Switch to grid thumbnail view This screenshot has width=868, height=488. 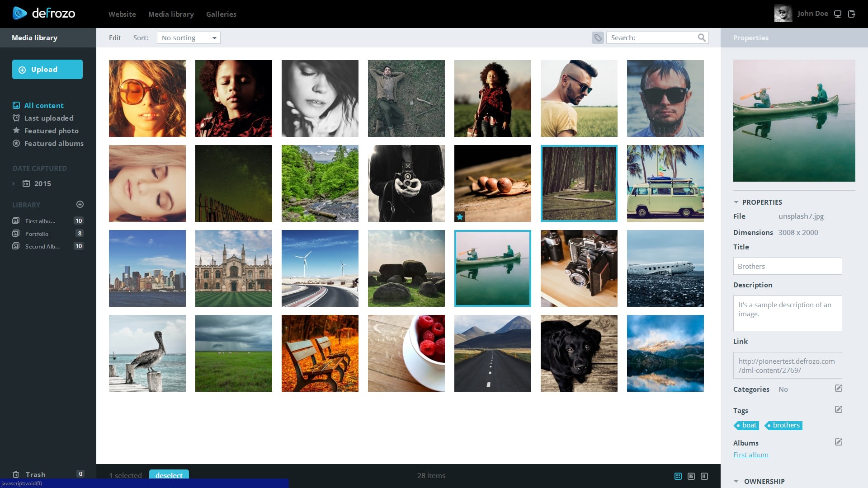(678, 476)
